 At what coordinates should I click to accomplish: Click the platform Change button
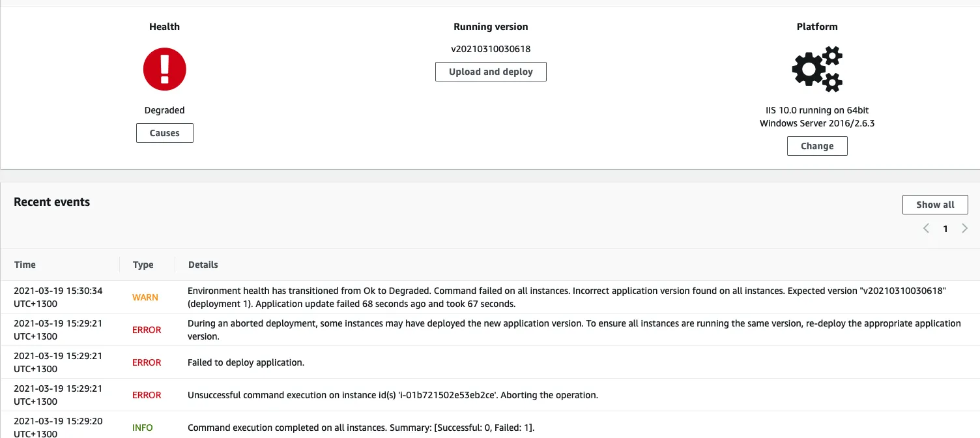(817, 146)
